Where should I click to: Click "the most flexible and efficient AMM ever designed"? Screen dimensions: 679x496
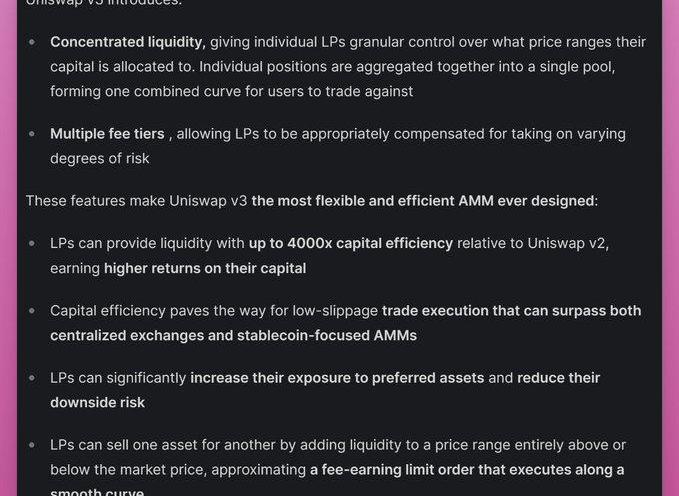tap(423, 201)
